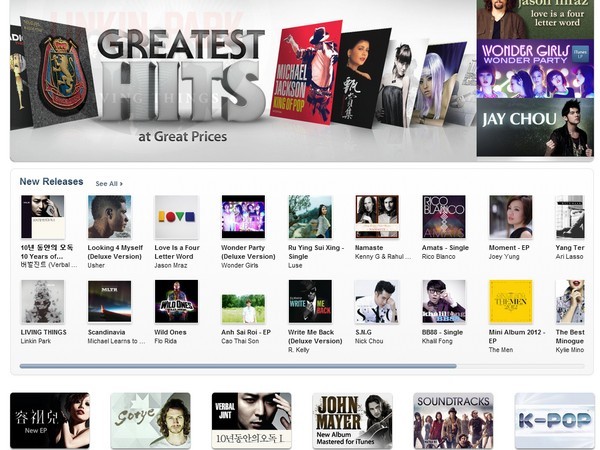Open the Gotye promo tile
The height and width of the screenshot is (450, 600).
[x=151, y=421]
